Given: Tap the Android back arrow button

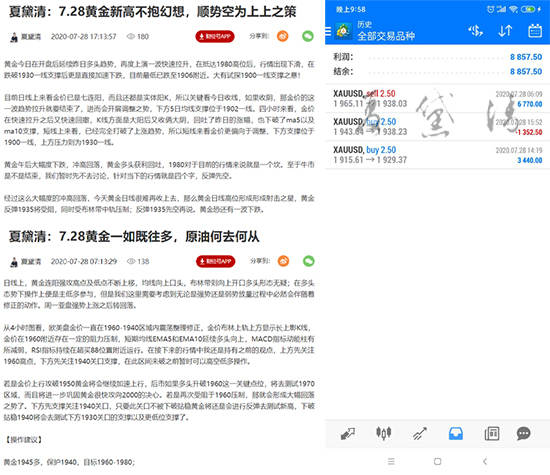Looking at the screenshot, I should (485, 461).
